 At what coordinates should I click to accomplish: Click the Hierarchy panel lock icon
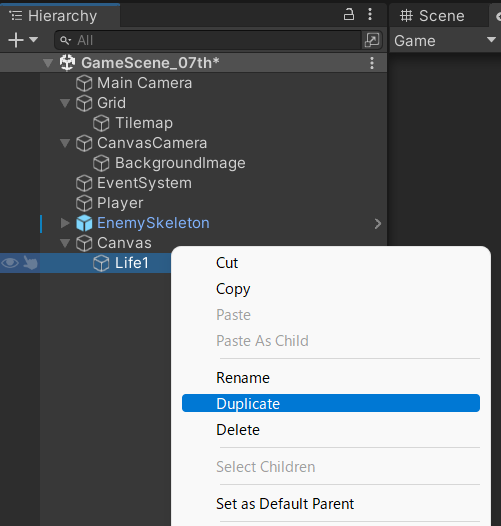[349, 14]
